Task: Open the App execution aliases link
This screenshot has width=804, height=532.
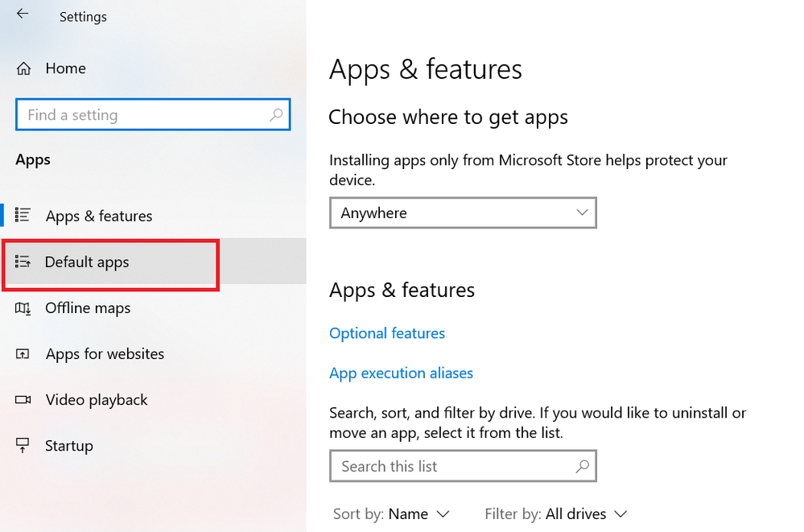Action: coord(401,373)
